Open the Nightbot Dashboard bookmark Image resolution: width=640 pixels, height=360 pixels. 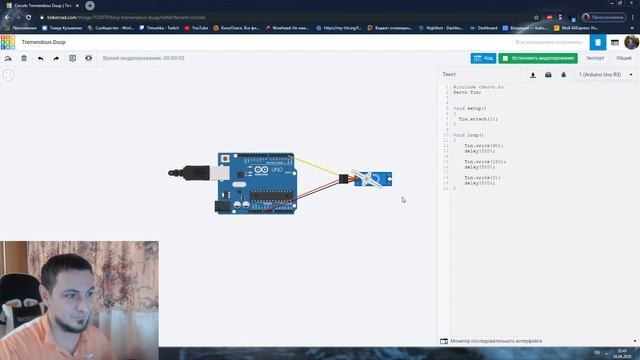coord(441,28)
